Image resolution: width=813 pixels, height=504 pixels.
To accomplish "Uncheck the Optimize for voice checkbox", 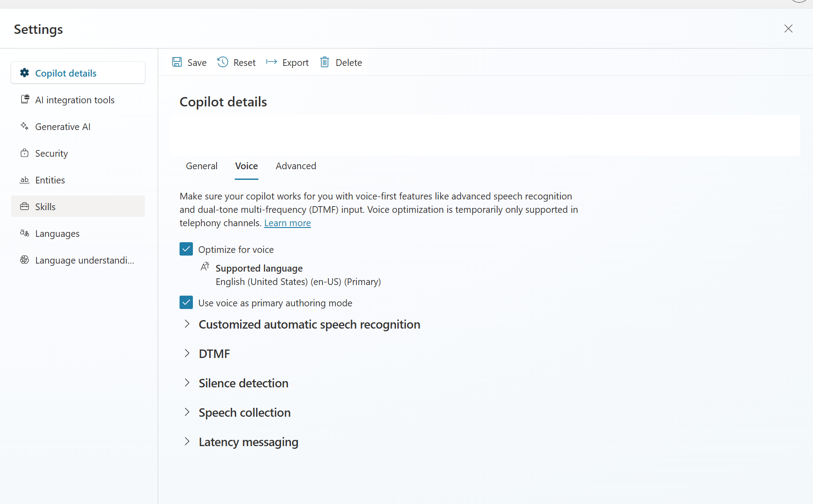I will (186, 249).
